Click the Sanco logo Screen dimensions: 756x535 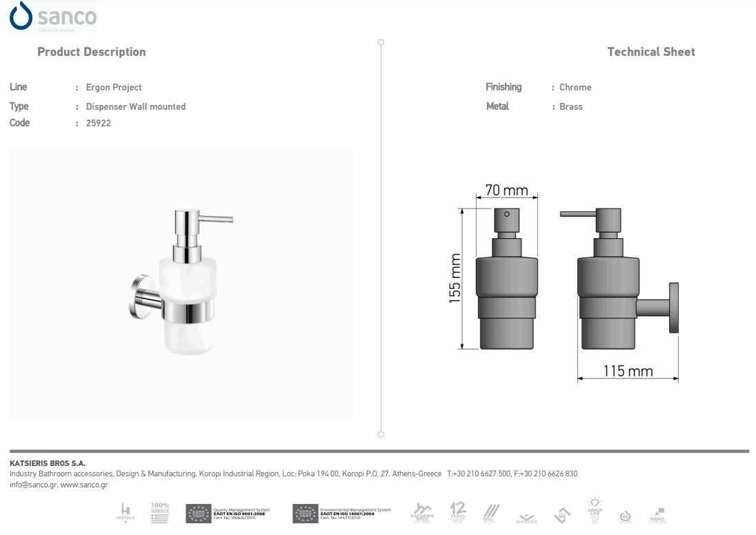pyautogui.click(x=52, y=17)
